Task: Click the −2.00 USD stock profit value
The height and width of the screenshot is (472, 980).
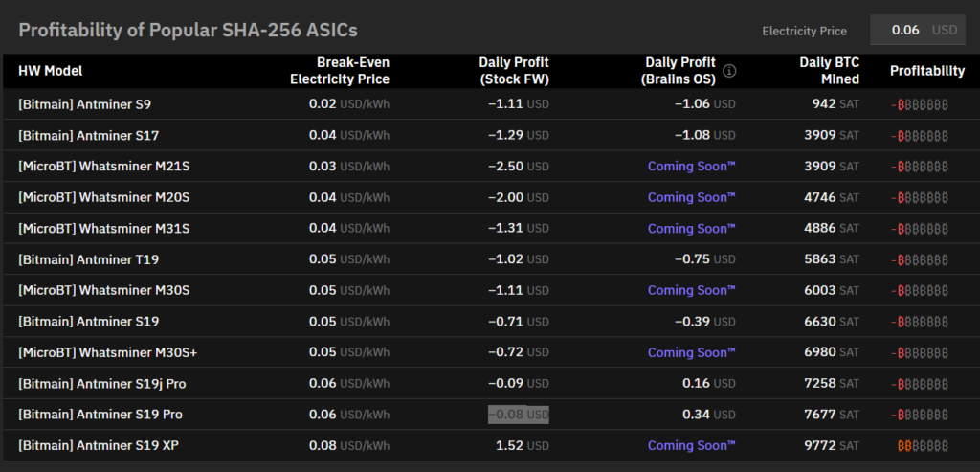Action: (x=519, y=197)
